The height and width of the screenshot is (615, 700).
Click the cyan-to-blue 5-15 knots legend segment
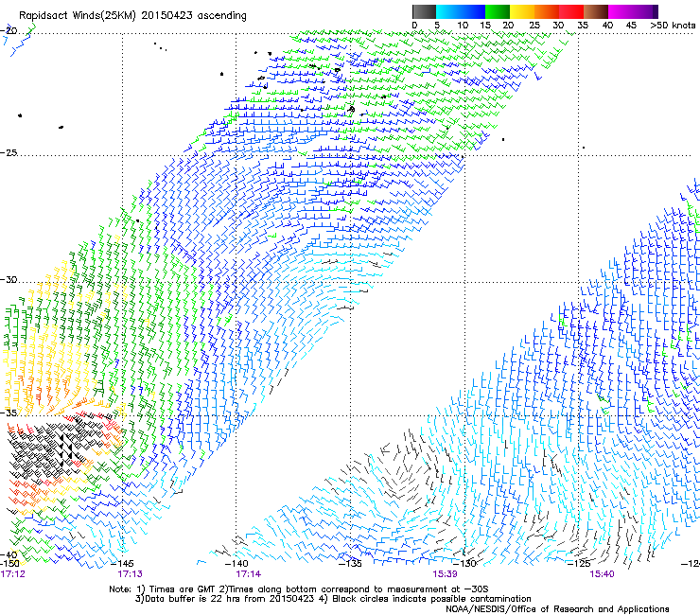click(x=461, y=11)
